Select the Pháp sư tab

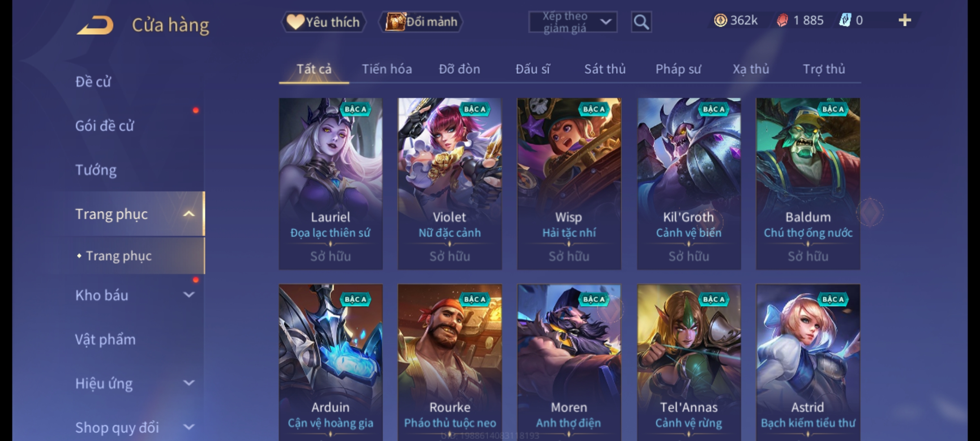coord(678,69)
